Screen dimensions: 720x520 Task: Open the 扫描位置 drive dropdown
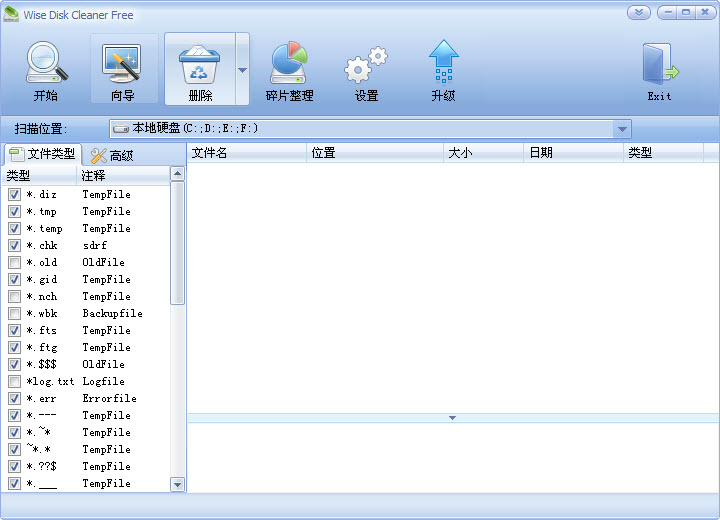(x=622, y=129)
